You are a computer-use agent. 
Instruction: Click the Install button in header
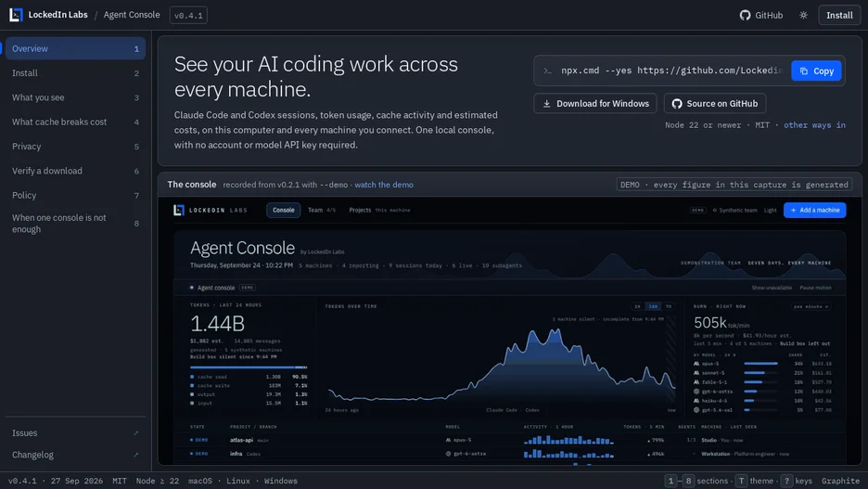coord(839,15)
